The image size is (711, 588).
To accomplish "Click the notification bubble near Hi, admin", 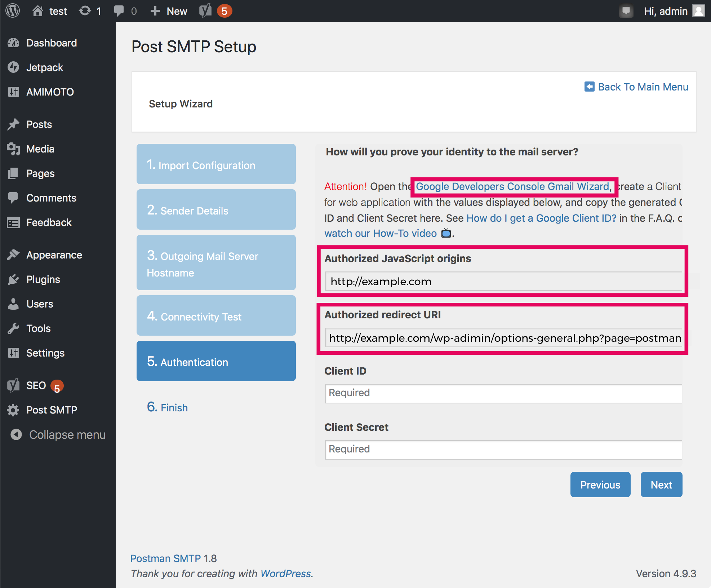I will 626,11.
